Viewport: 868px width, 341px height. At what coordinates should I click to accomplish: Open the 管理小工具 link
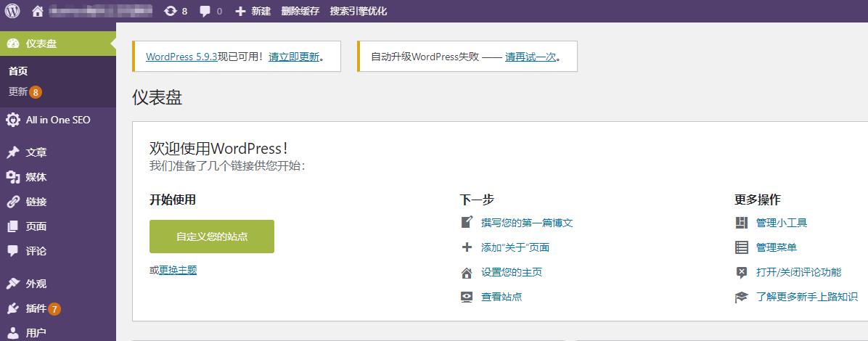782,223
